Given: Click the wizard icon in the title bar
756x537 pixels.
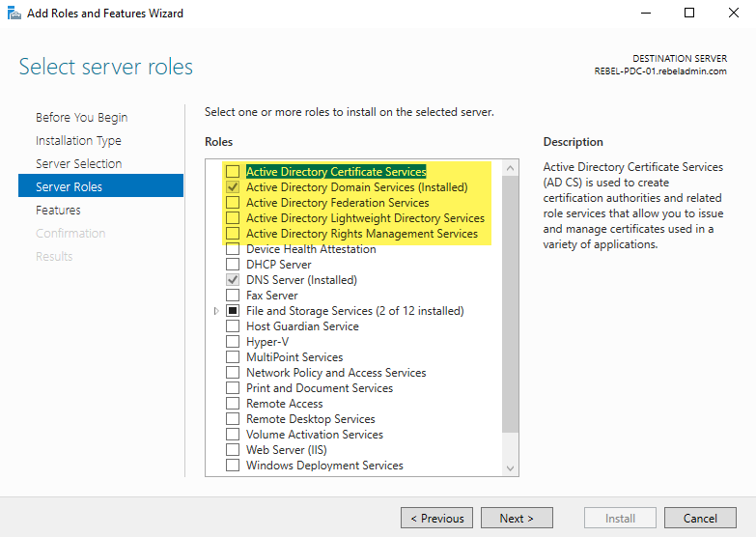Looking at the screenshot, I should [14, 13].
